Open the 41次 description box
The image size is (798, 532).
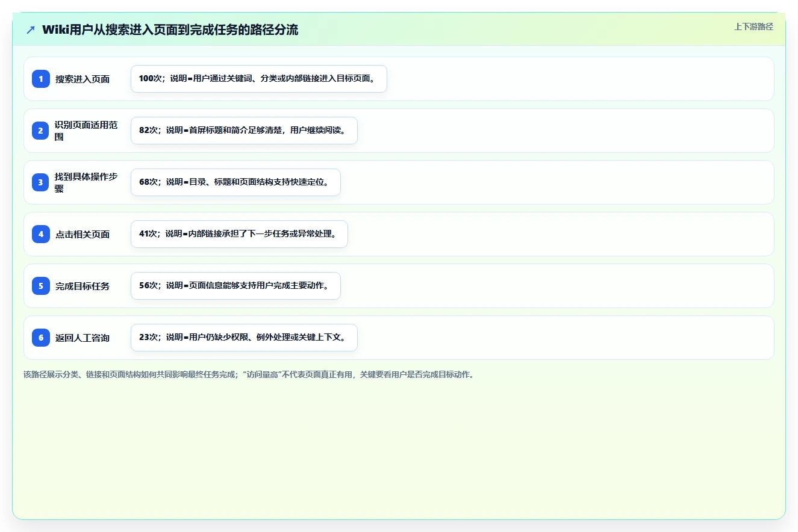pyautogui.click(x=240, y=234)
